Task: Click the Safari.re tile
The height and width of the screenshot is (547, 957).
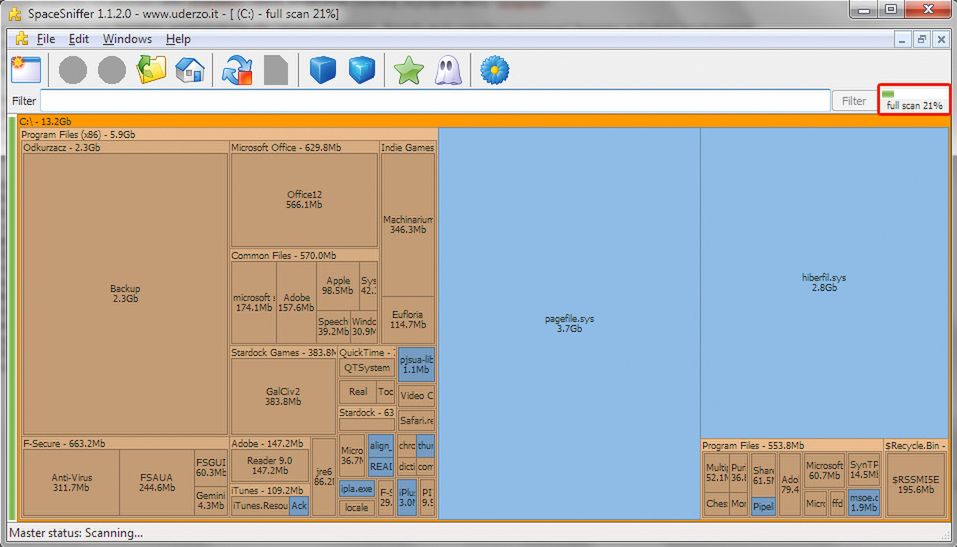Action: tap(416, 421)
